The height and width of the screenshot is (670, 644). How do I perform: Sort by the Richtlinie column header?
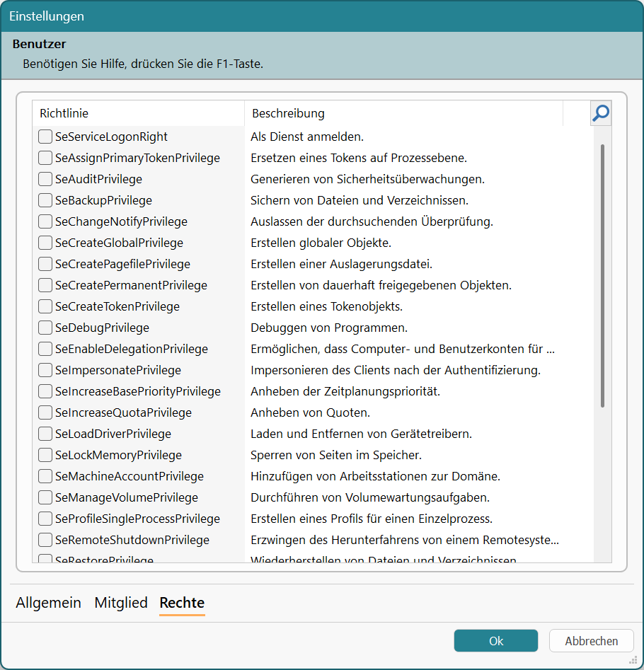pos(138,113)
